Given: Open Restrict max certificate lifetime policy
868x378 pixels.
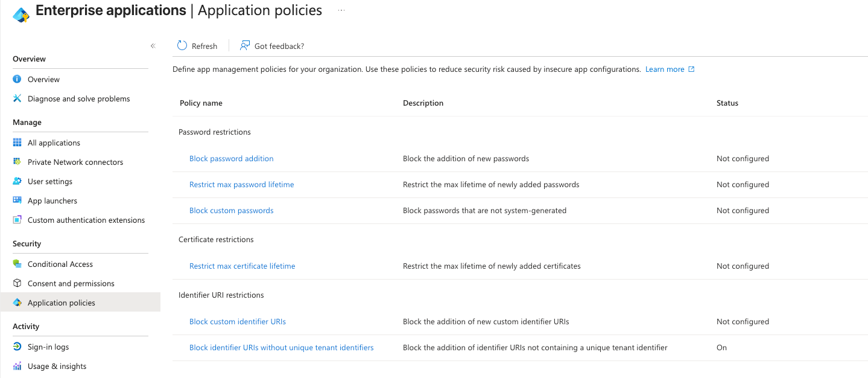Looking at the screenshot, I should coord(242,266).
